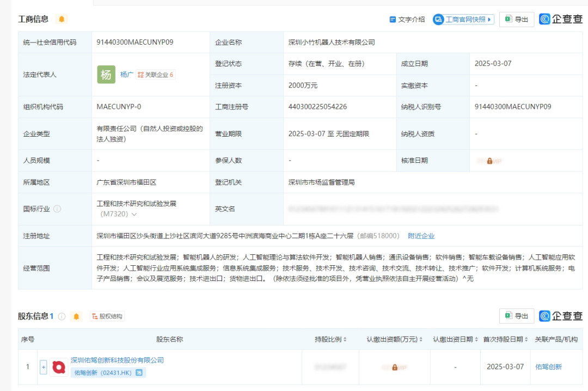Image resolution: width=588 pixels, height=391 pixels.
Task: Open 文字介绍 text introduction
Action: tap(407, 20)
